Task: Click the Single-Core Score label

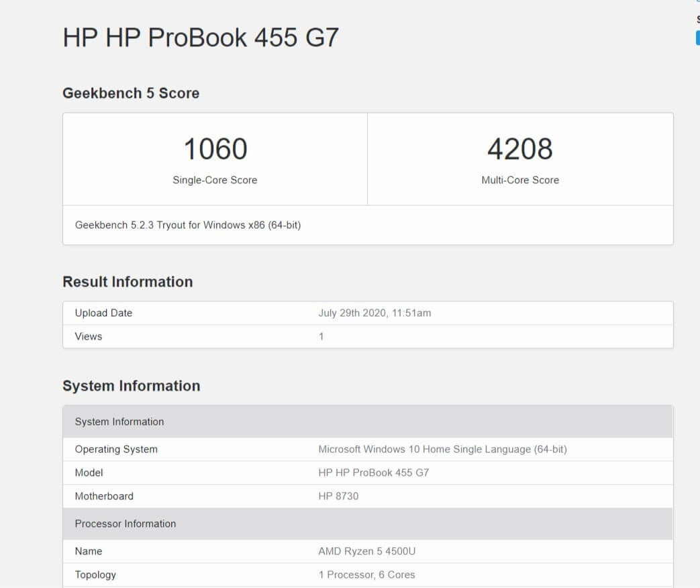Action: tap(215, 180)
